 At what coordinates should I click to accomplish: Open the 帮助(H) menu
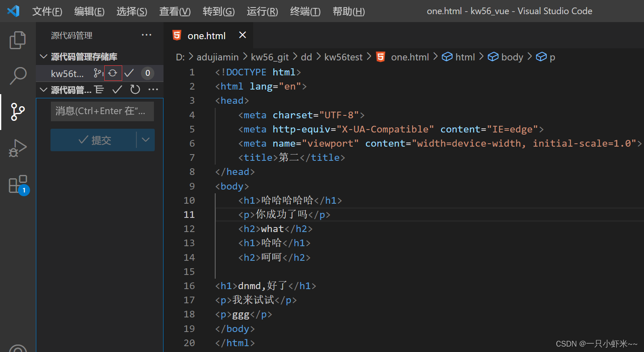pyautogui.click(x=349, y=11)
